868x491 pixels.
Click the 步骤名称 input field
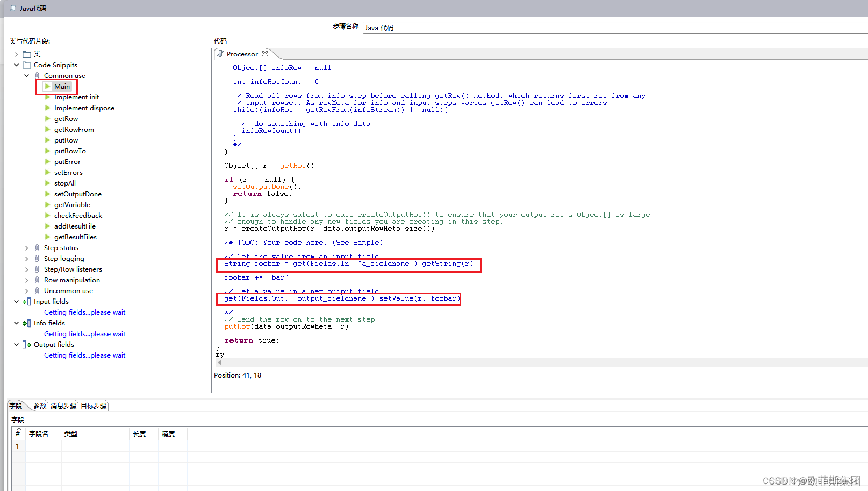click(x=615, y=27)
